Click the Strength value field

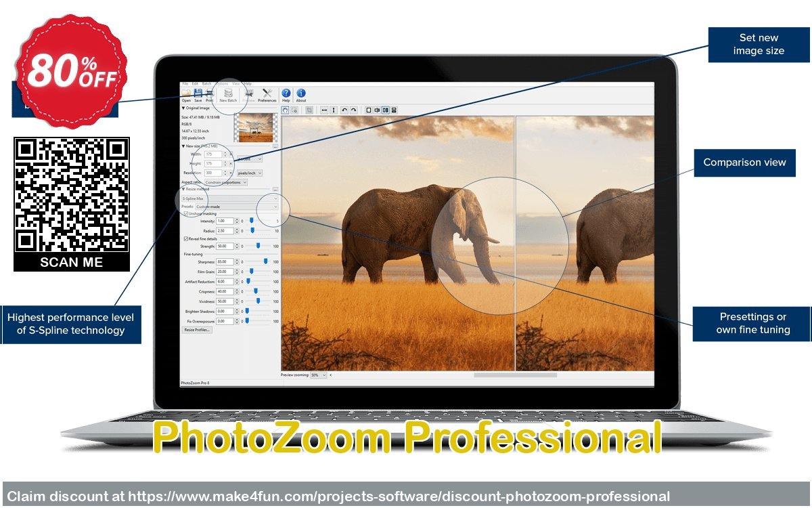[225, 246]
